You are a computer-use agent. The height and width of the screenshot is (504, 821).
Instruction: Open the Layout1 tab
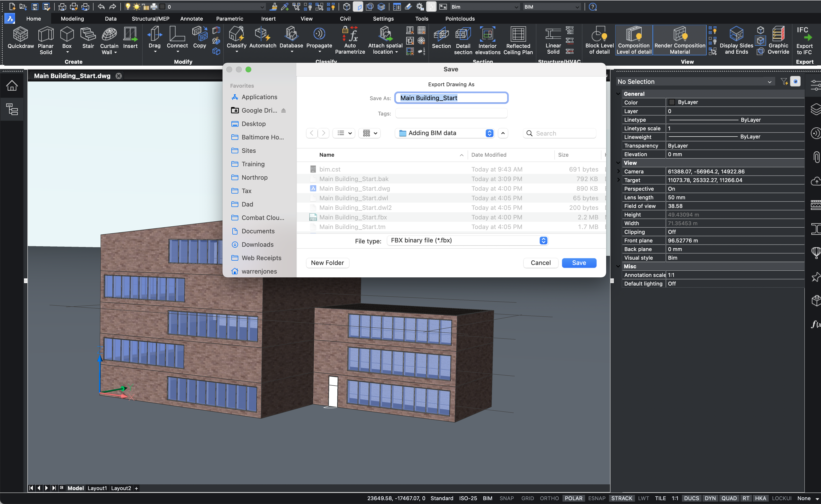click(x=97, y=488)
